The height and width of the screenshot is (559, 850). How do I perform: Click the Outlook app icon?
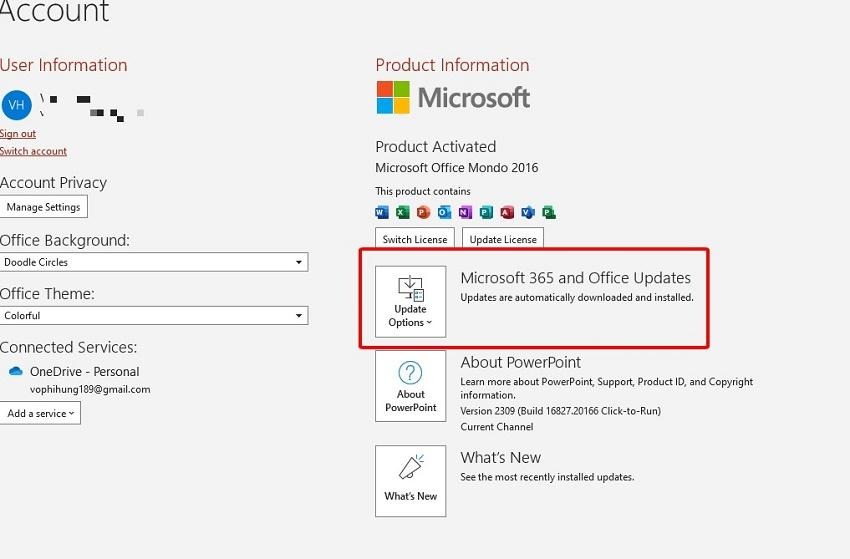(x=444, y=212)
